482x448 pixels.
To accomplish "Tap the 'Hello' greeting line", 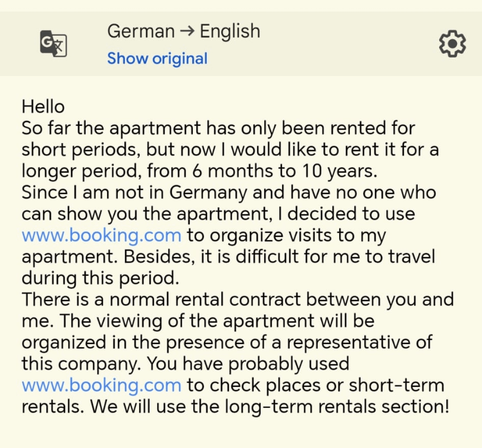I will click(43, 107).
